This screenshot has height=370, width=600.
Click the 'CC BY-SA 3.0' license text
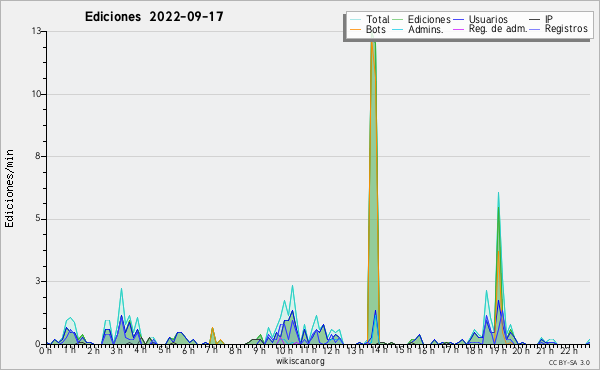pyautogui.click(x=569, y=362)
